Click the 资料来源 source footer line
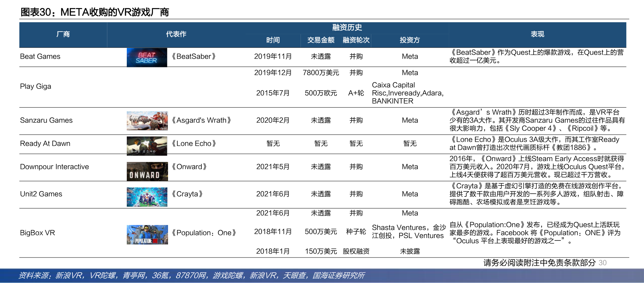644x283 pixels. click(192, 276)
